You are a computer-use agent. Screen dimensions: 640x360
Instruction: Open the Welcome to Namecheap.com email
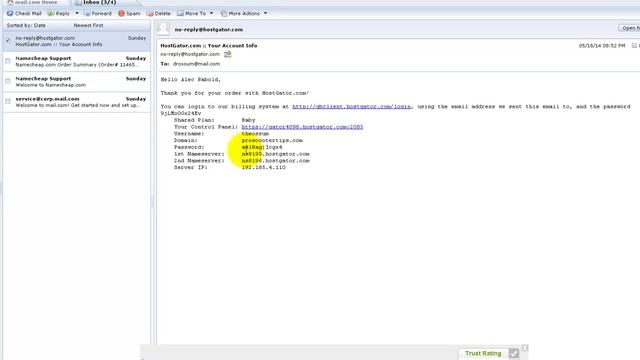click(x=77, y=82)
